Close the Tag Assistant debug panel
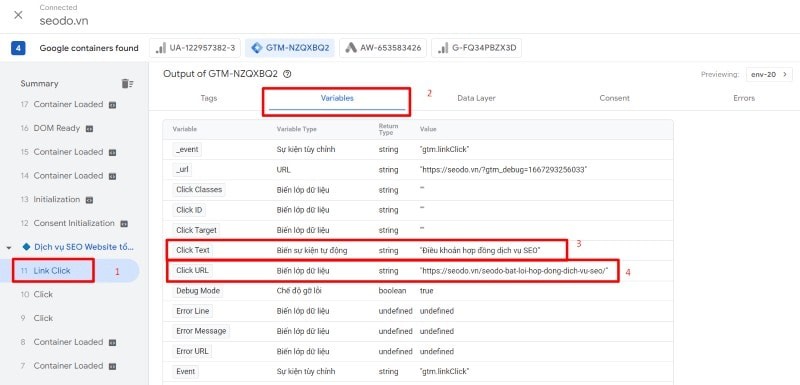 click(x=18, y=15)
